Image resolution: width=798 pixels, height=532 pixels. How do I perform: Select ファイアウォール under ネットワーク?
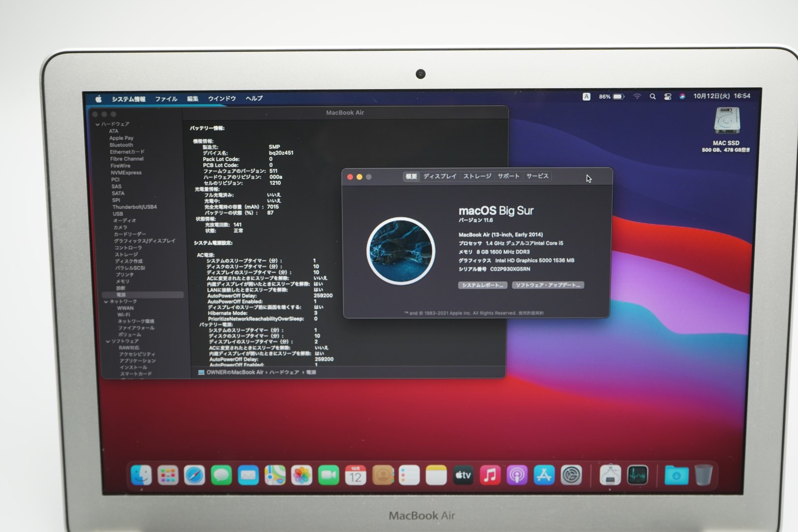pos(136,328)
